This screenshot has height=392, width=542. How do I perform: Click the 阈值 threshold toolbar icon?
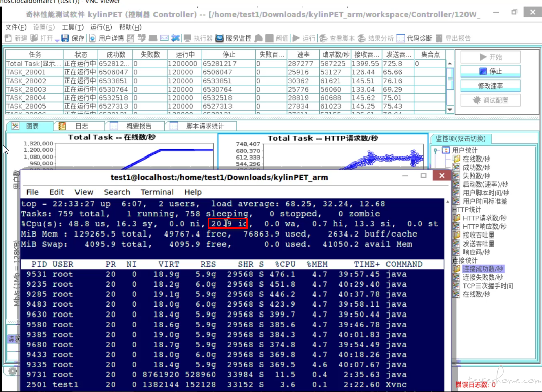click(x=270, y=38)
